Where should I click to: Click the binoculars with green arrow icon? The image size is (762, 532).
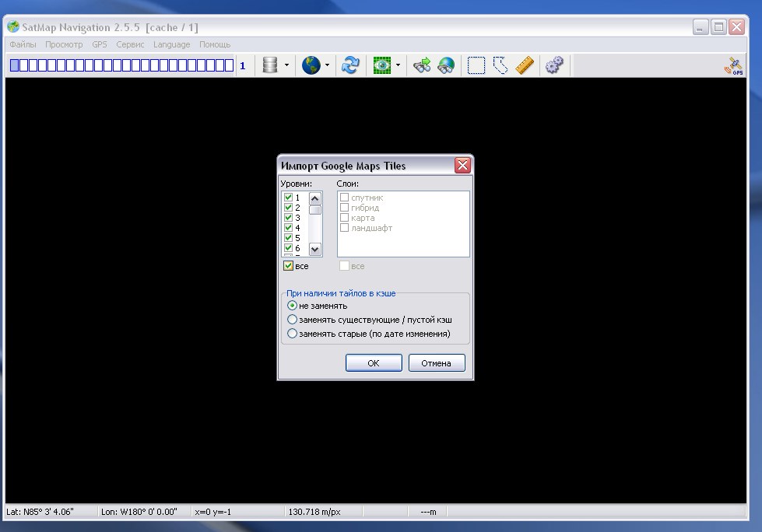click(x=422, y=65)
